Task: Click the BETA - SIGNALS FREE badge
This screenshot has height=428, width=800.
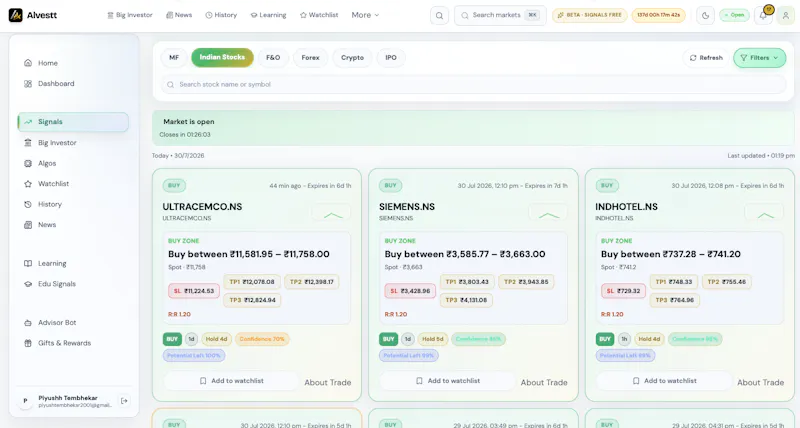Action: click(589, 15)
